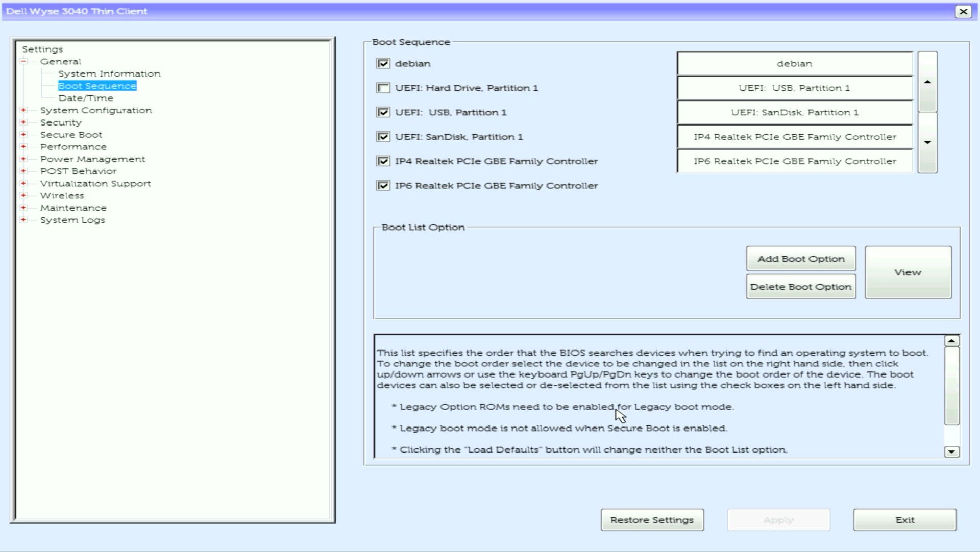Screen dimensions: 980x552
Task: Collapse the General tree section
Action: 23,61
